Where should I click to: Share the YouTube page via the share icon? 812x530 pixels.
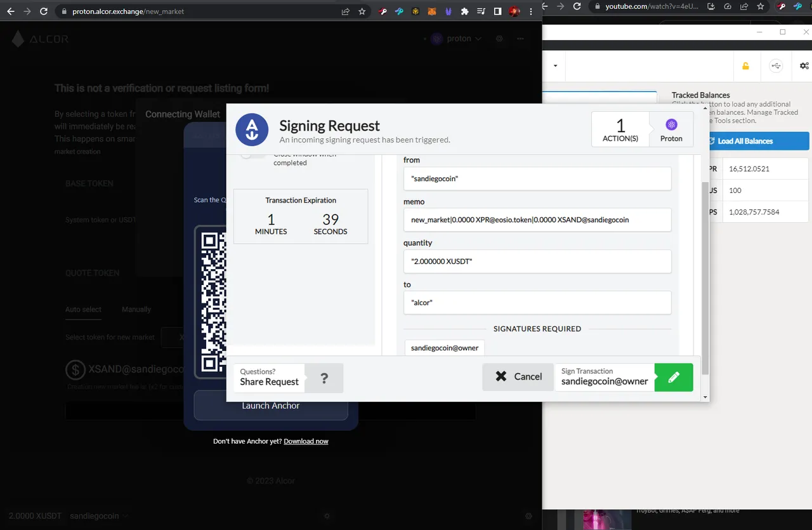pos(744,6)
